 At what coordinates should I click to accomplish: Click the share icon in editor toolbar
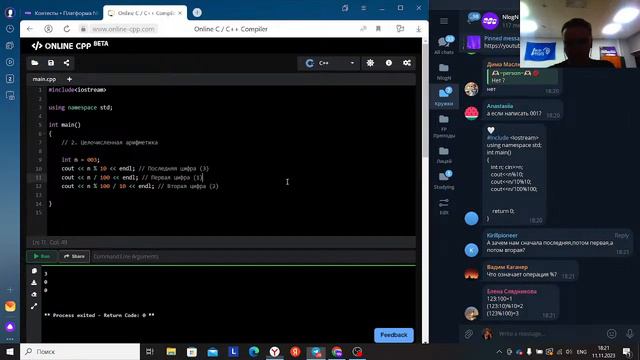(x=67, y=63)
